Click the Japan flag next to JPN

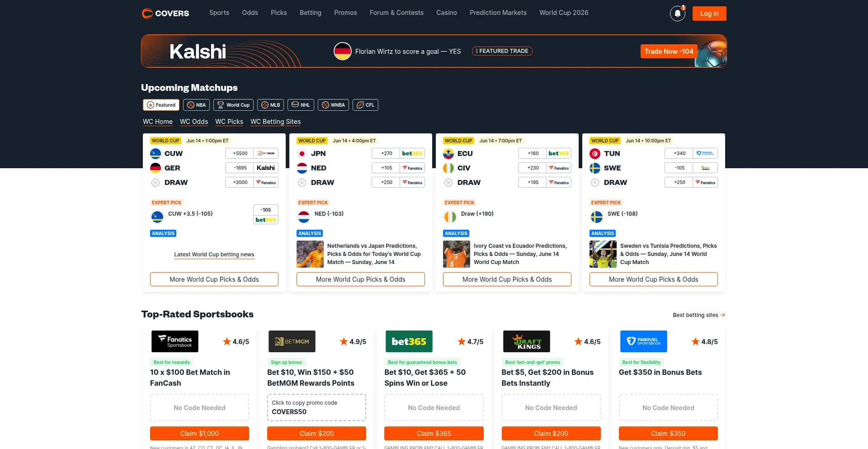pyautogui.click(x=302, y=153)
